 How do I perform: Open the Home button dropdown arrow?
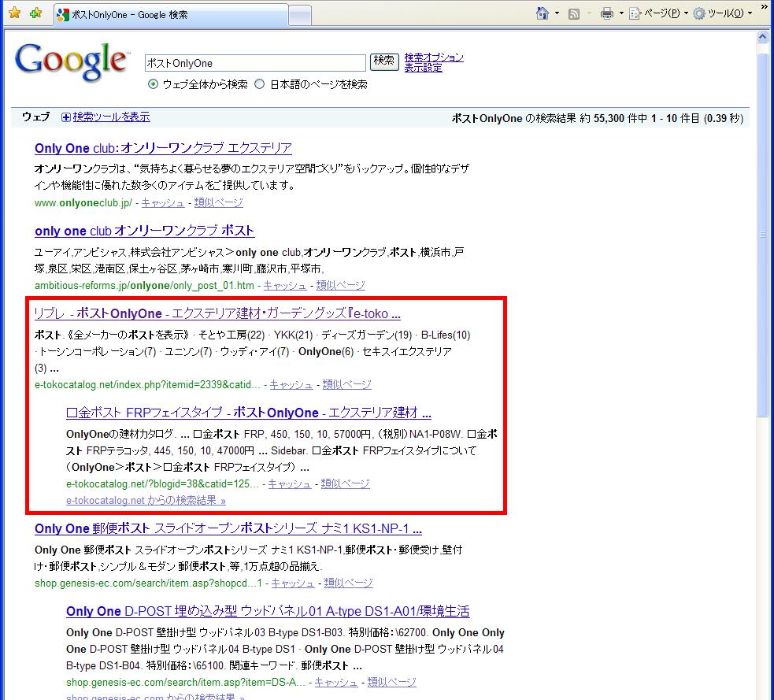pos(557,13)
